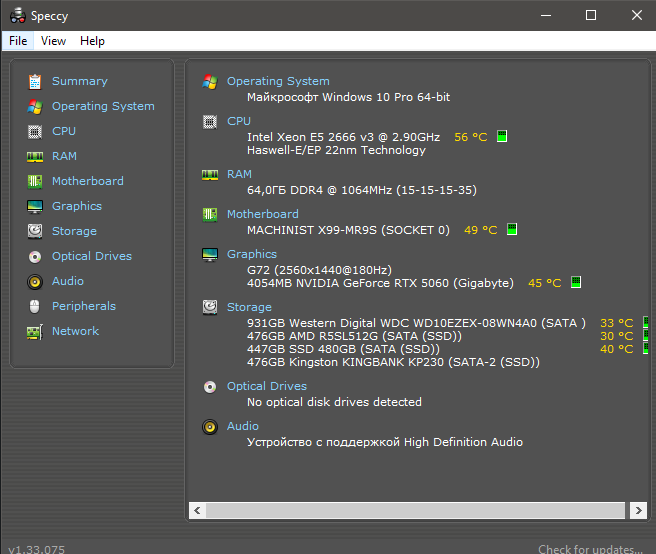Screen dimensions: 656x554
Task: Click the Check for updates link
Action: tap(590, 549)
